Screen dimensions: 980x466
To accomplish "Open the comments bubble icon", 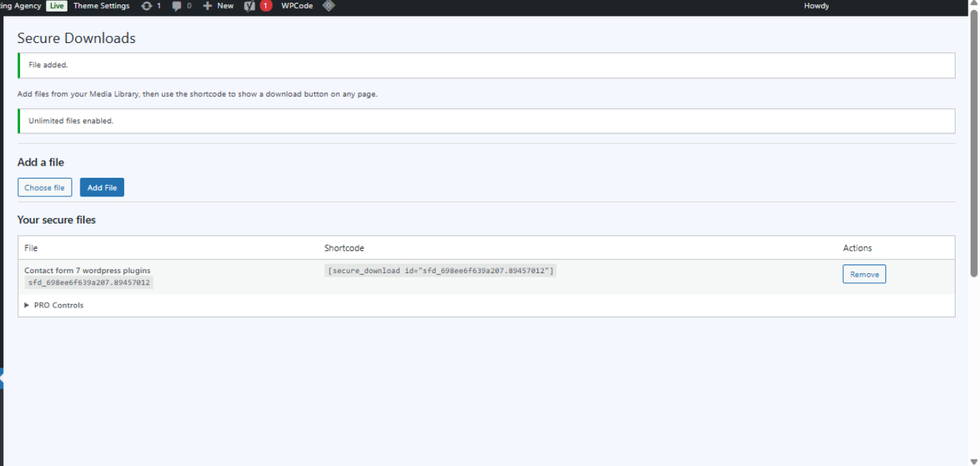I will point(176,6).
